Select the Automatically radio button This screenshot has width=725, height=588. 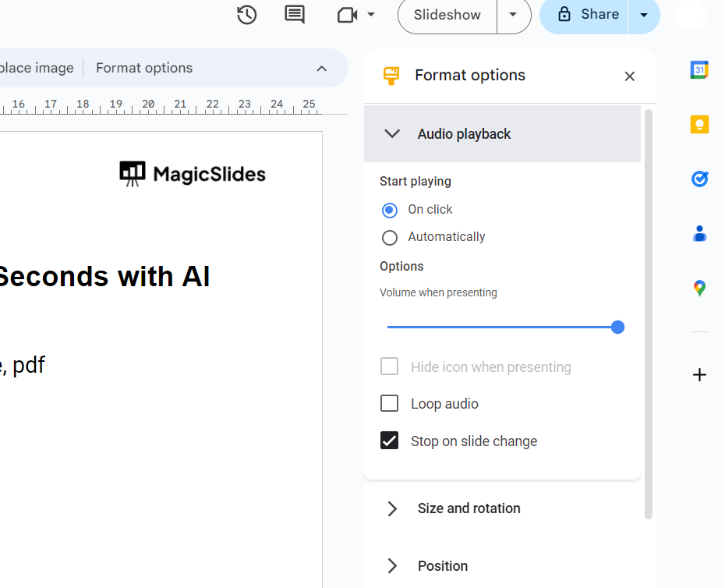click(x=390, y=237)
